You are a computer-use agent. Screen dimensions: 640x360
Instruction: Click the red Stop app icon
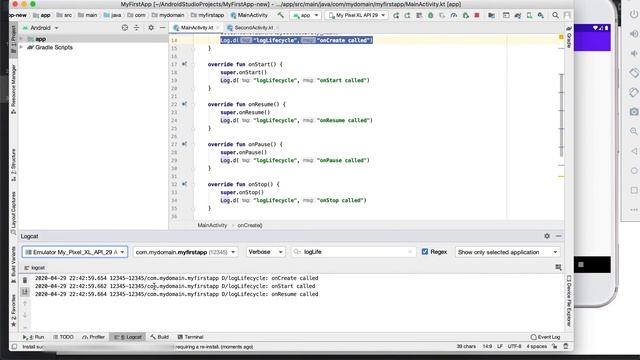477,15
